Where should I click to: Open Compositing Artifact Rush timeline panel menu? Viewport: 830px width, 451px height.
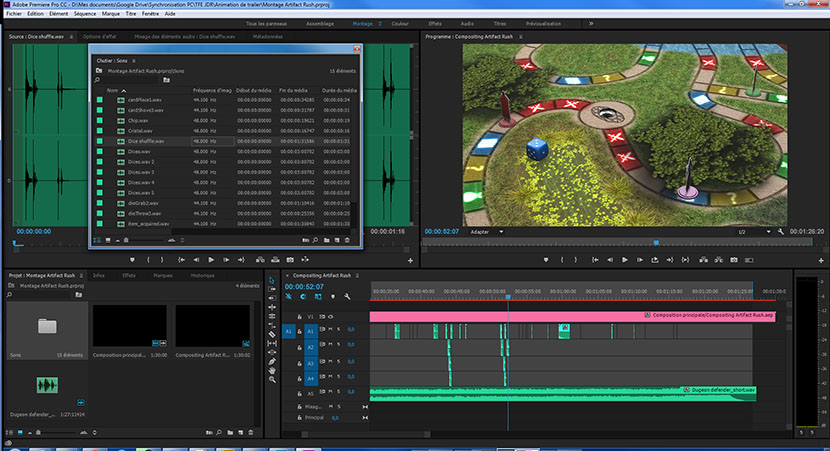tap(357, 275)
